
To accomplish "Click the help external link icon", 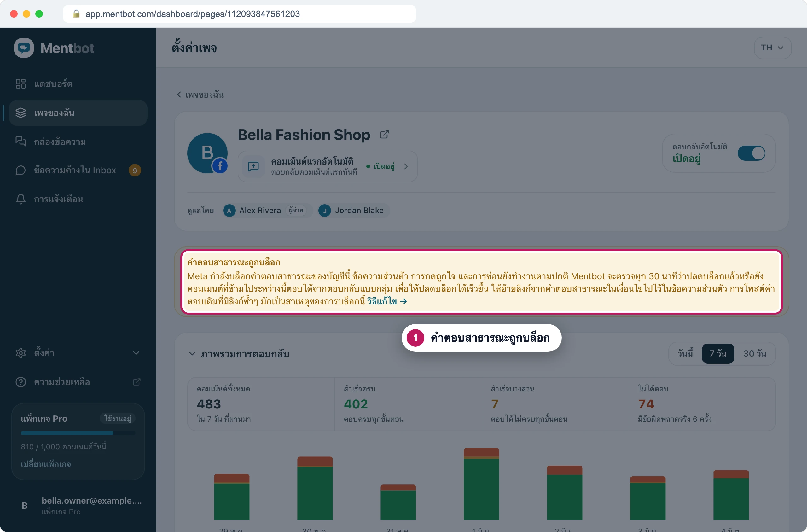I will coord(136,382).
